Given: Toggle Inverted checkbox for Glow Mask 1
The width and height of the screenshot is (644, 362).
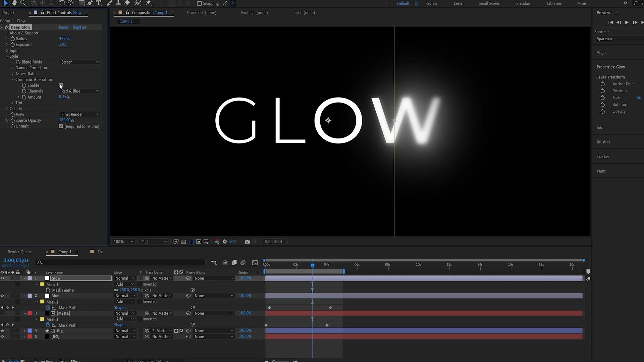Looking at the screenshot, I should point(140,284).
